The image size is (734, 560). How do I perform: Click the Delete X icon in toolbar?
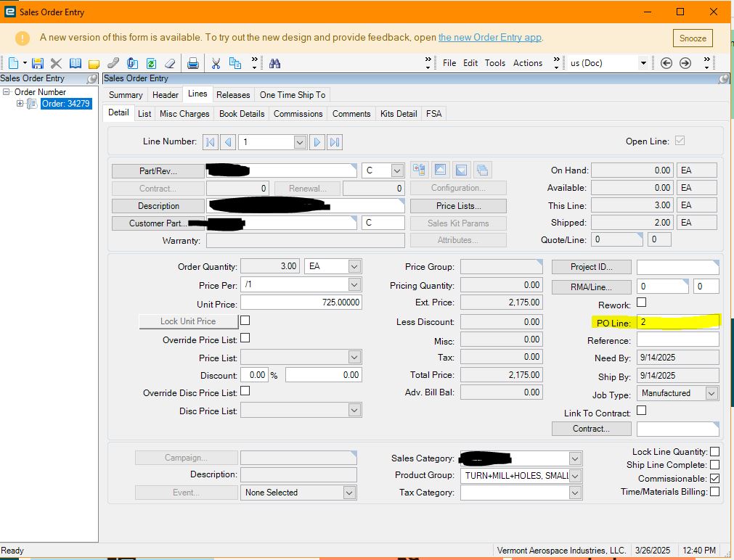(x=56, y=63)
